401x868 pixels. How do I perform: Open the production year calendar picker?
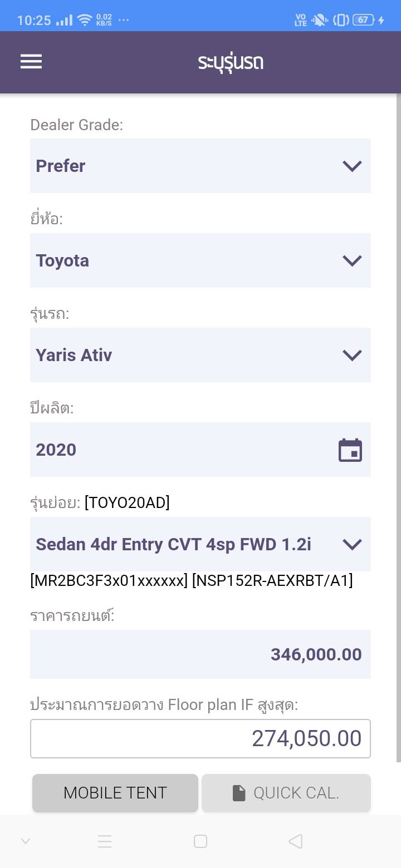[350, 450]
